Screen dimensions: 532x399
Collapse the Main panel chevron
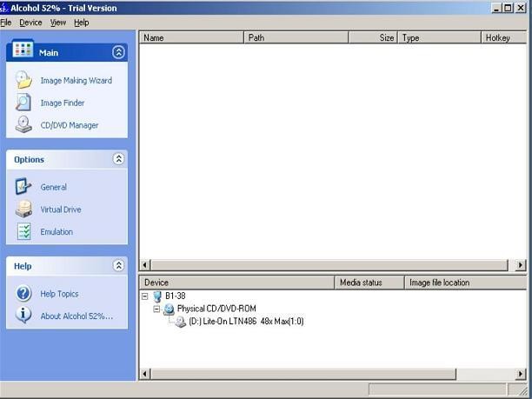[x=118, y=52]
